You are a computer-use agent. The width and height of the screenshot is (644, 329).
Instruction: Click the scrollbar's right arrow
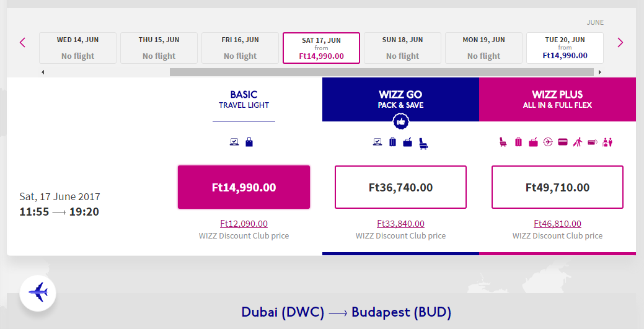tap(599, 72)
